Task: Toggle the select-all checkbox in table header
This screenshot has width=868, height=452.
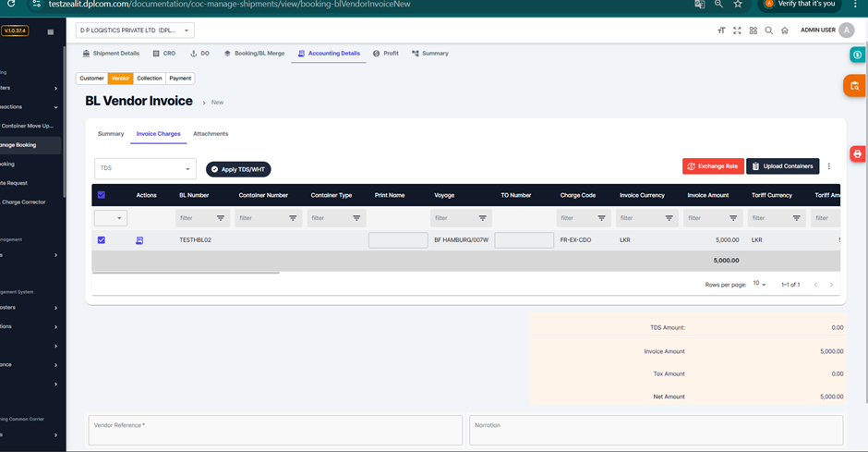Action: pos(102,195)
